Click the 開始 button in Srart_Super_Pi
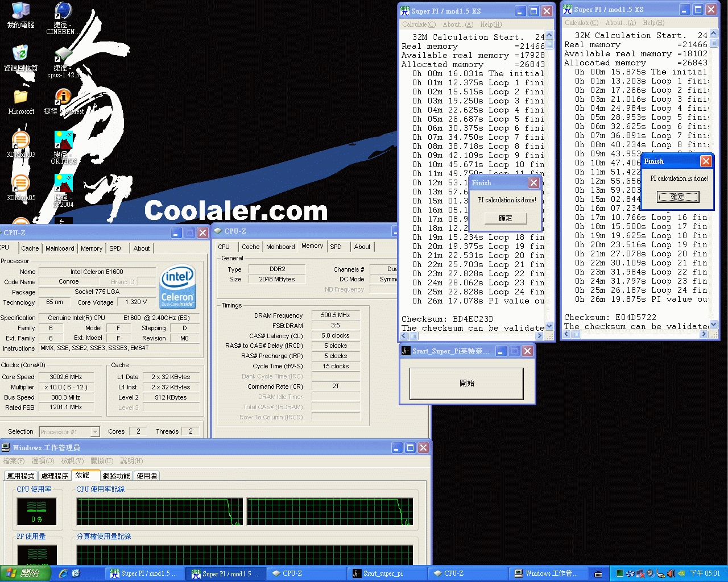Viewport: 728px width, 582px height. pos(466,384)
